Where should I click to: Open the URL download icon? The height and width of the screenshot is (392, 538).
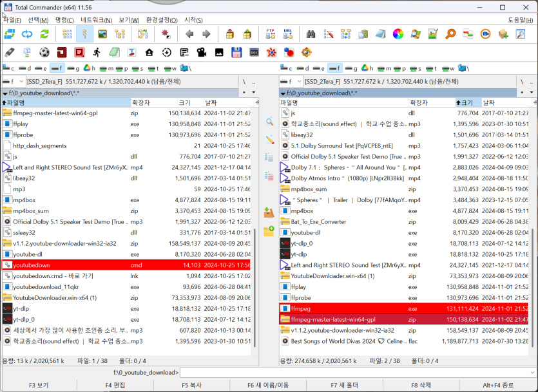pos(287,34)
